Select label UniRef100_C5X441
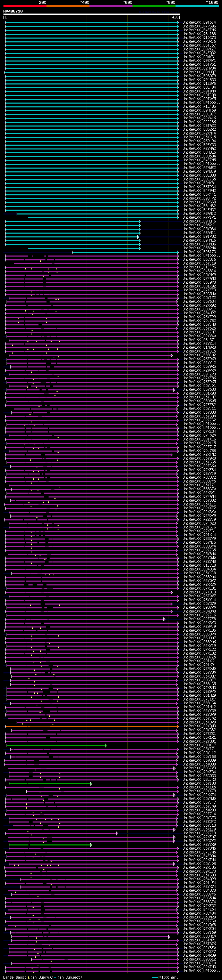222x980 pixels. point(199,194)
